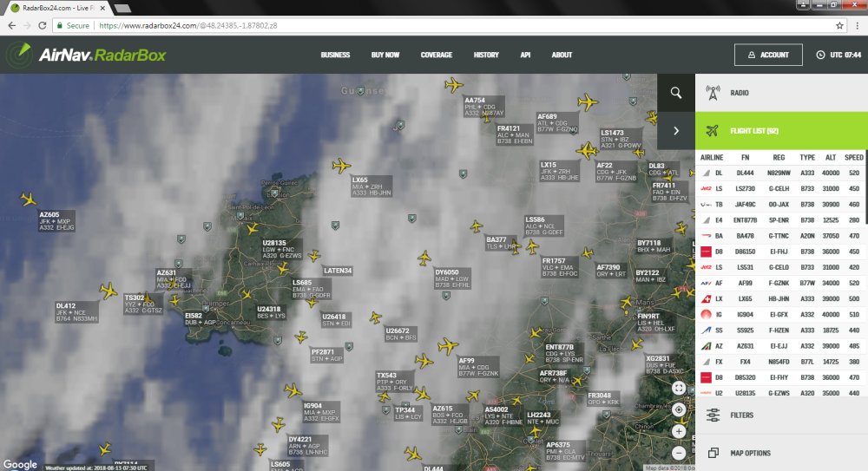Sort flight list by ALT column

(831, 157)
